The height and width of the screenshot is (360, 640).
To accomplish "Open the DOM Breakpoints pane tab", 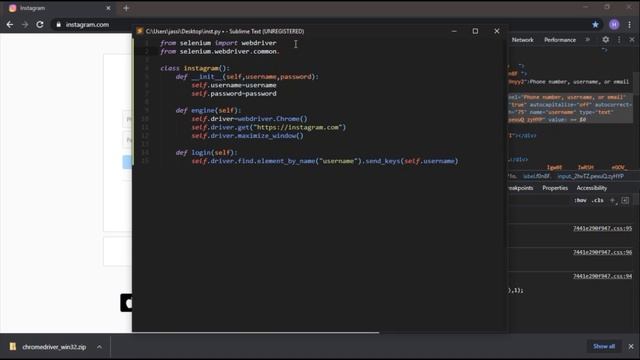I will [521, 188].
